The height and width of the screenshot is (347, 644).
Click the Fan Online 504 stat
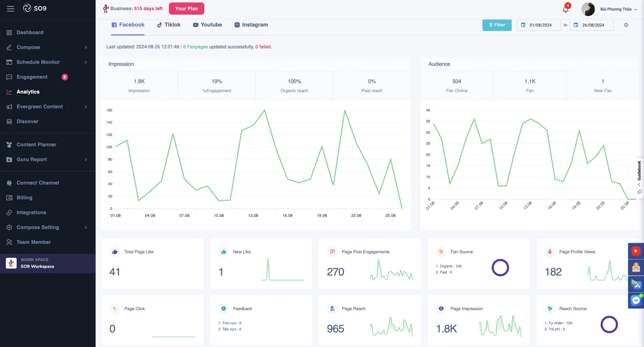pos(457,86)
